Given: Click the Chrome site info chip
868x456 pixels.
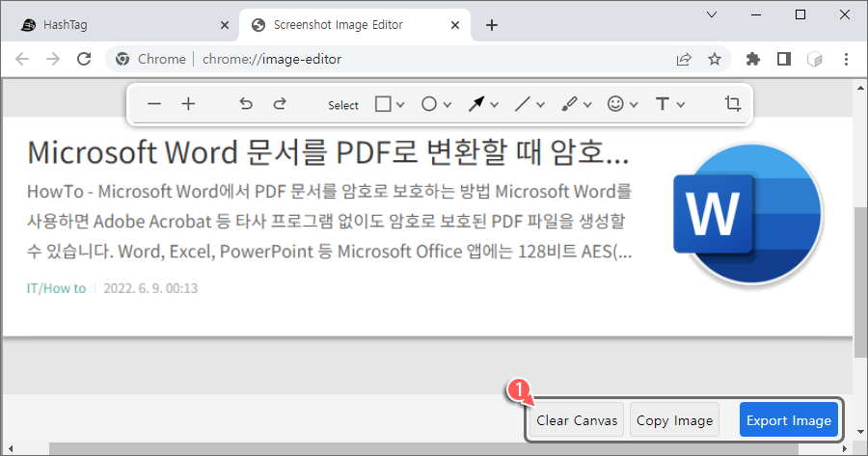Looking at the screenshot, I should point(150,59).
